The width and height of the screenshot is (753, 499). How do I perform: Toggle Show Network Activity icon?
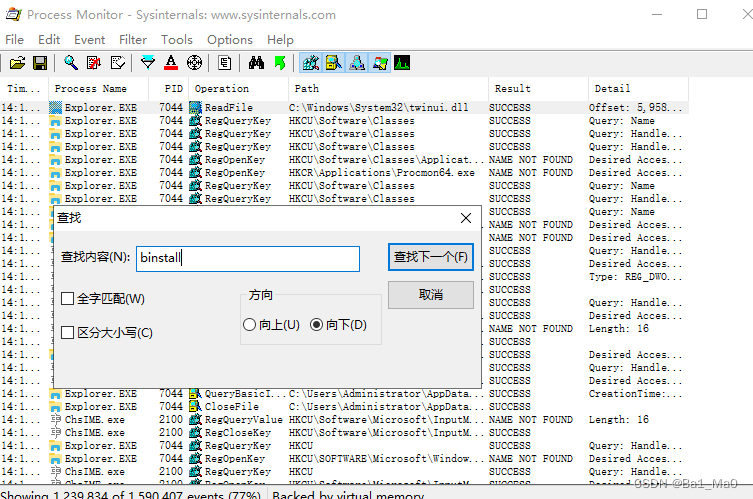(357, 63)
